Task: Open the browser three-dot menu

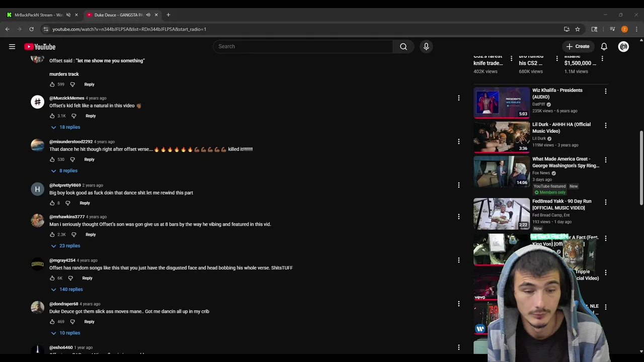Action: (636, 29)
